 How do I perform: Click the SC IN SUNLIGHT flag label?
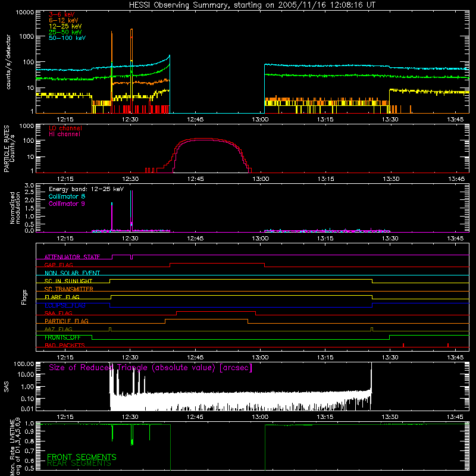coord(68,281)
